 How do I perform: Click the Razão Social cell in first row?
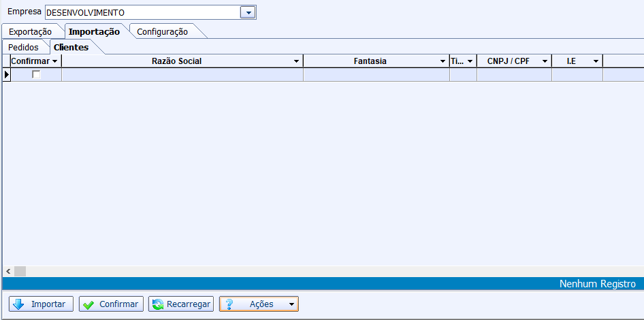click(x=182, y=75)
